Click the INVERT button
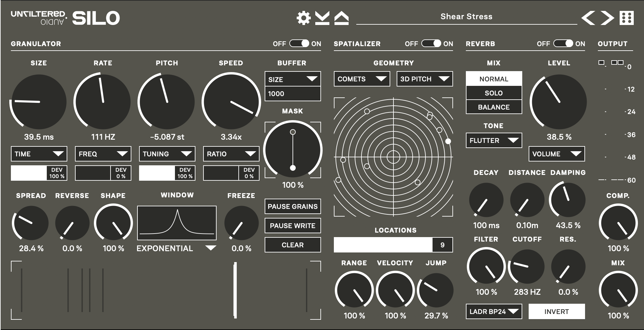This screenshot has height=330, width=644. tap(557, 311)
